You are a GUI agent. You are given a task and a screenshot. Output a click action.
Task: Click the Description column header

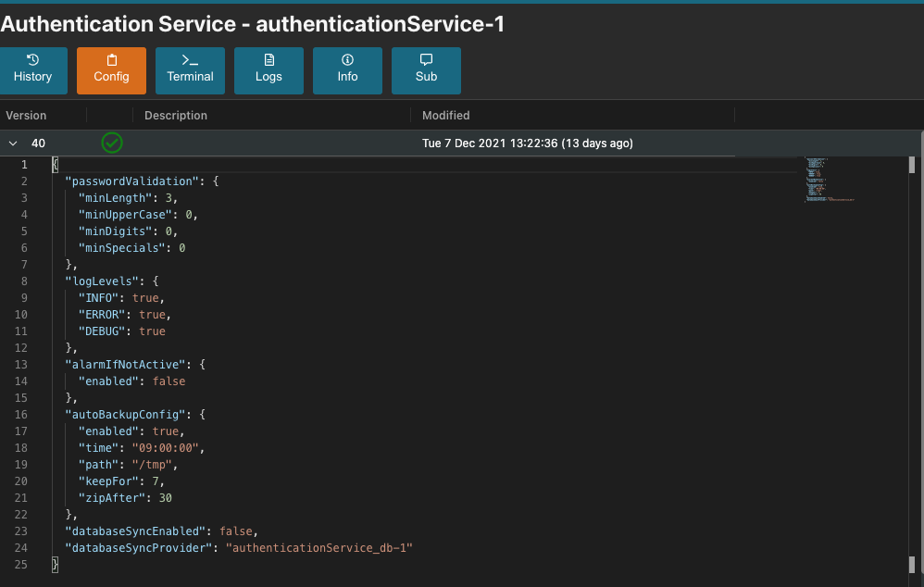pyautogui.click(x=176, y=116)
